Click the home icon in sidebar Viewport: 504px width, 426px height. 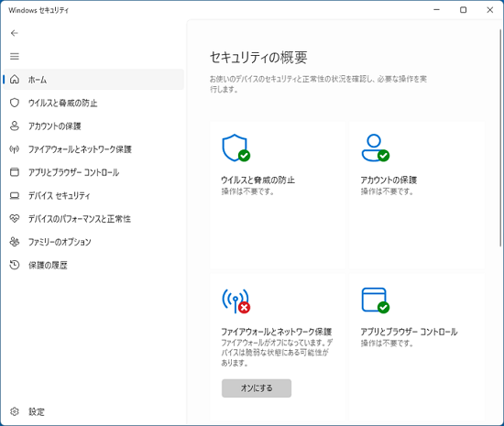click(15, 80)
